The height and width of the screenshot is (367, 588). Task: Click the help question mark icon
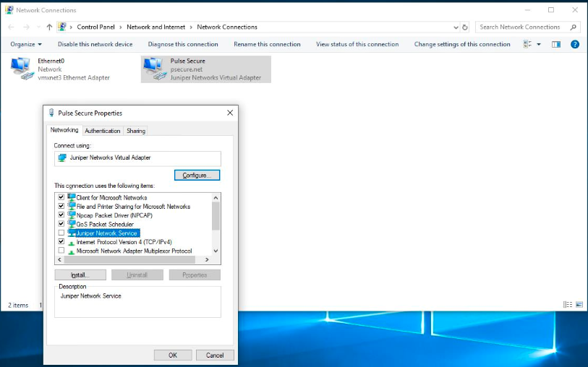pos(575,44)
